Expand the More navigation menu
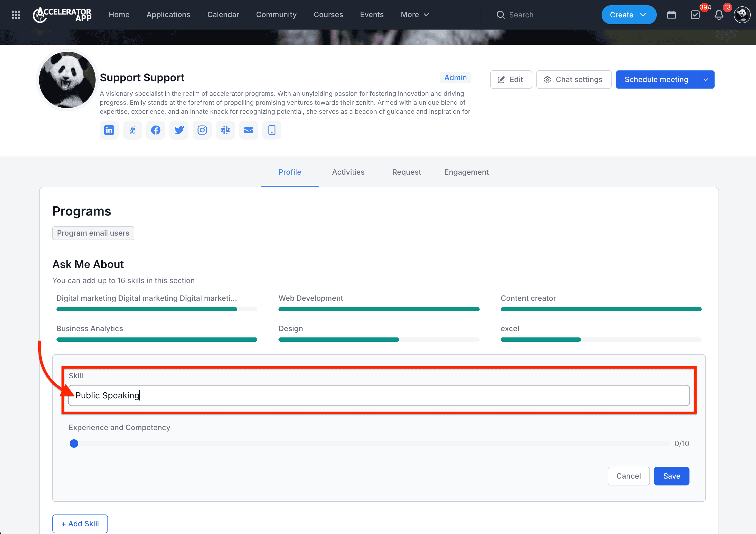 (x=414, y=15)
